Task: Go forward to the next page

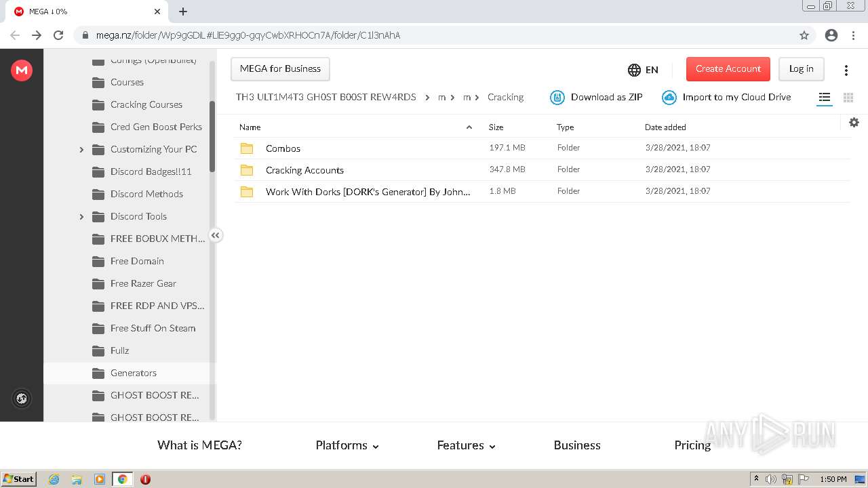Action: pyautogui.click(x=37, y=35)
